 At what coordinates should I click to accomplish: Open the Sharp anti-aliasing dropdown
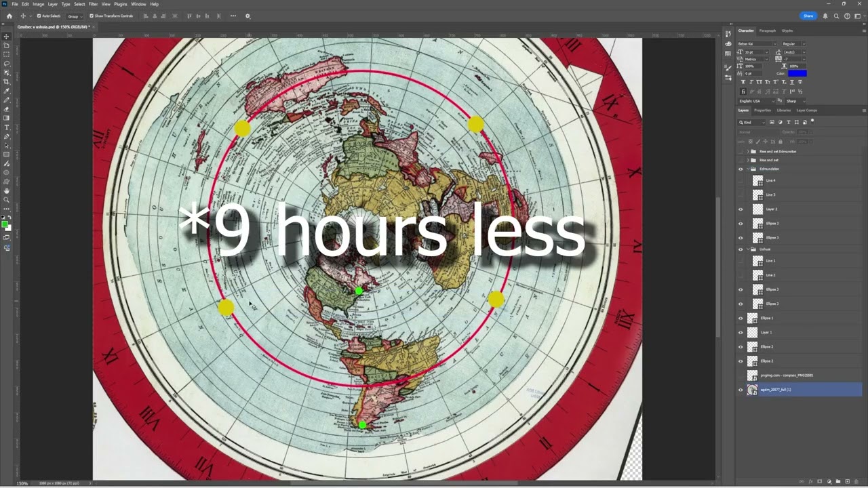point(795,101)
